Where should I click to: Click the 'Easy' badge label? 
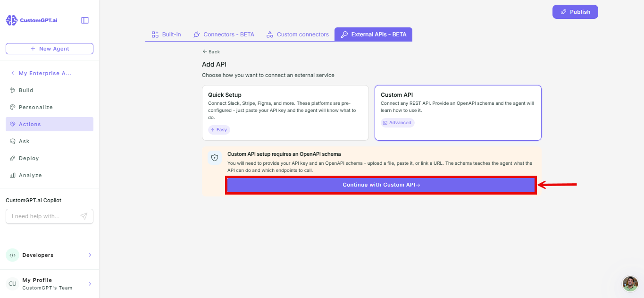222,130
